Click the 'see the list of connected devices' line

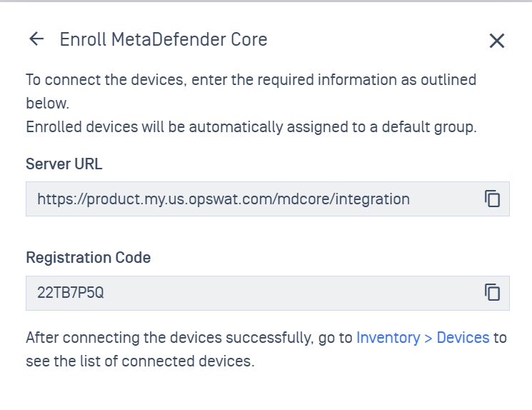tap(140, 361)
